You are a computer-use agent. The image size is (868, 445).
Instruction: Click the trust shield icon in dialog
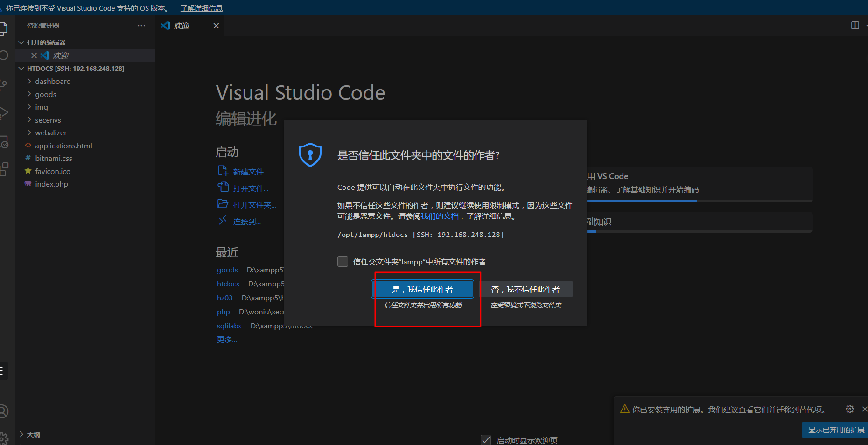pyautogui.click(x=310, y=155)
